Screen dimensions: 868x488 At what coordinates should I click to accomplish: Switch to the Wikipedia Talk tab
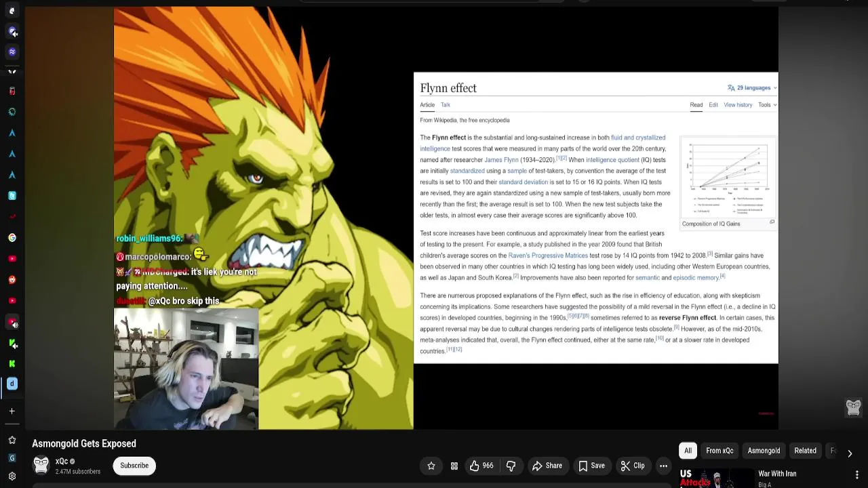tap(446, 104)
